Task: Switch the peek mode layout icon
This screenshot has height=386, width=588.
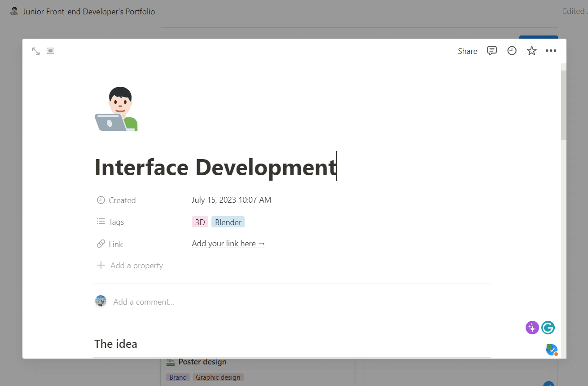Action: 51,51
